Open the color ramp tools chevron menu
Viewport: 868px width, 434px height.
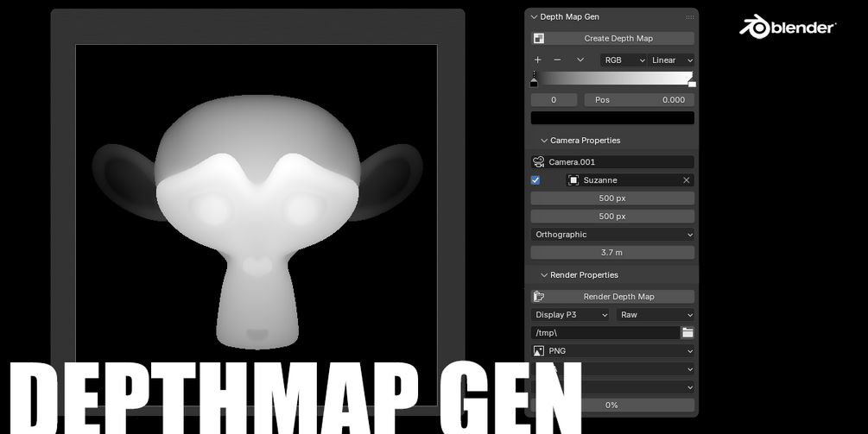click(580, 60)
